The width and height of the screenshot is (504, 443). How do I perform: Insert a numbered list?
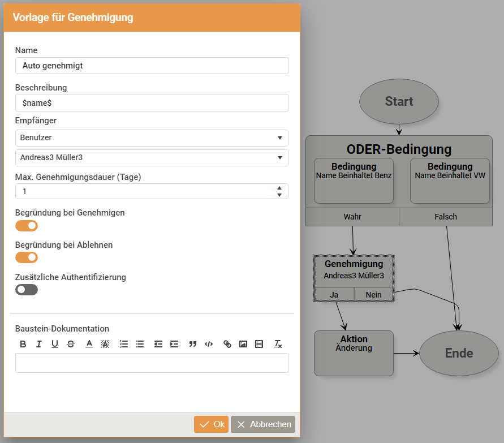point(124,344)
